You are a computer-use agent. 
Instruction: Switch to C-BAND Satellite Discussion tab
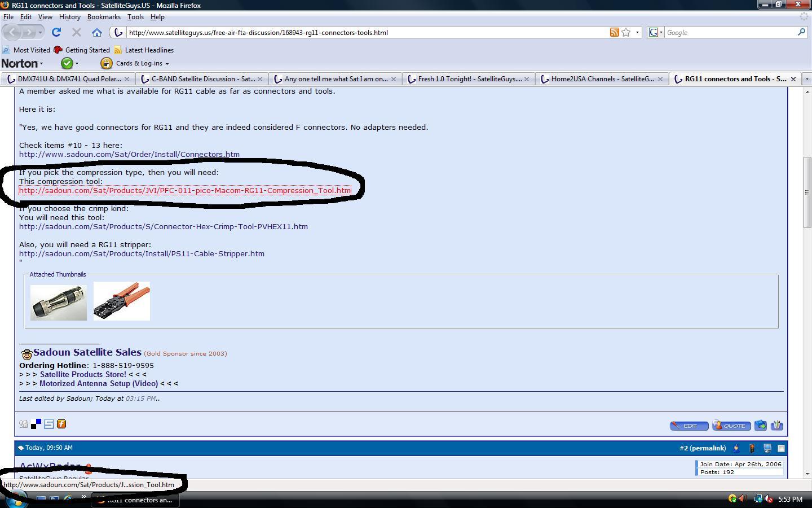tap(202, 79)
